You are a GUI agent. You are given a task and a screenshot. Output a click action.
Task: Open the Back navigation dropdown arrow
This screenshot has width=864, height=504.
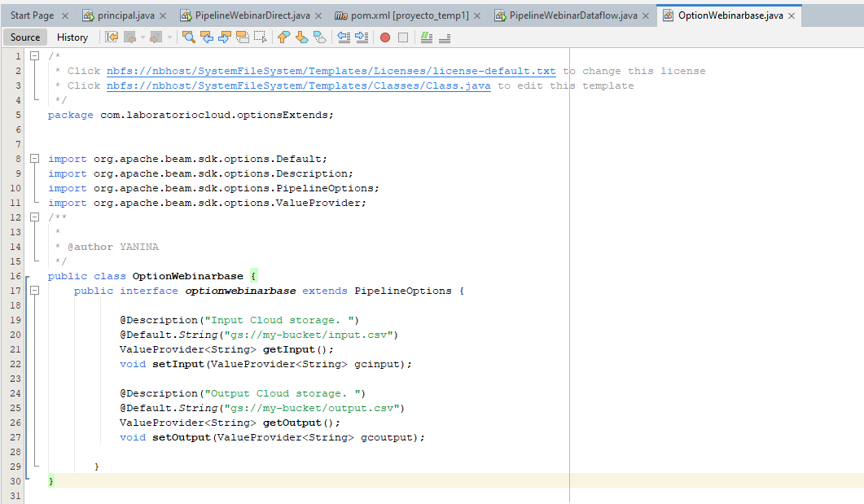click(144, 37)
